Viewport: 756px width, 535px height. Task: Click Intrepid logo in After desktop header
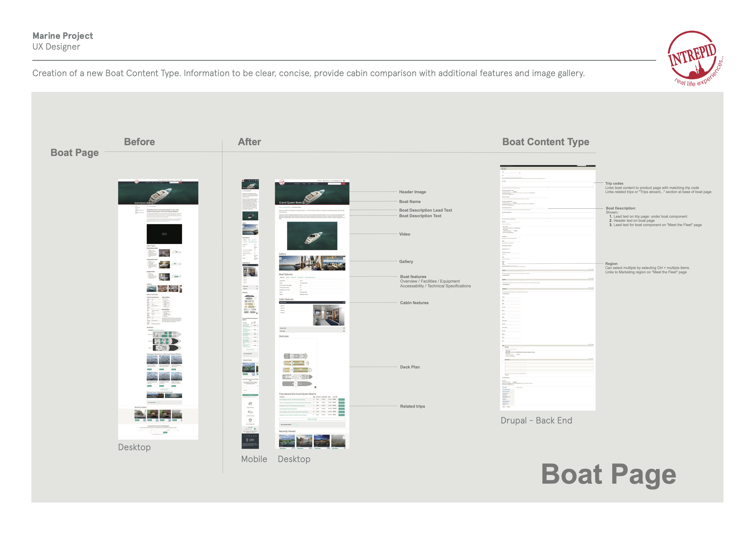coord(282,182)
